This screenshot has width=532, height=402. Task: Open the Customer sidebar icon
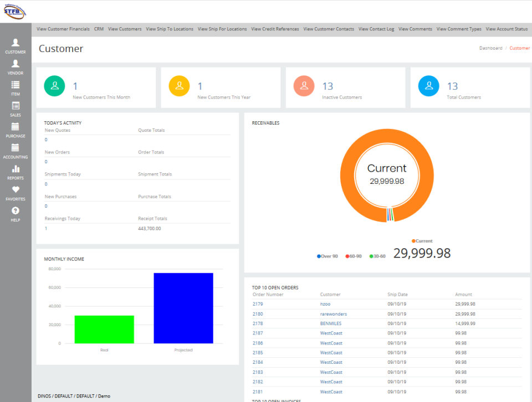16,43
